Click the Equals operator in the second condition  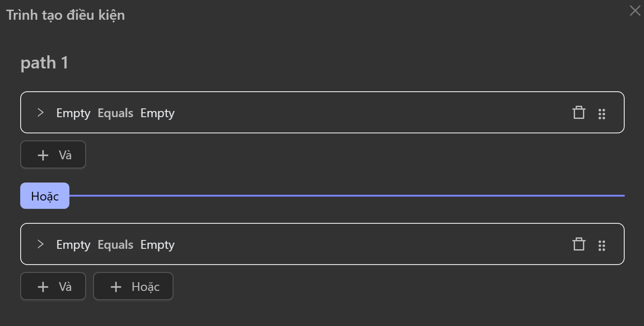coord(115,244)
